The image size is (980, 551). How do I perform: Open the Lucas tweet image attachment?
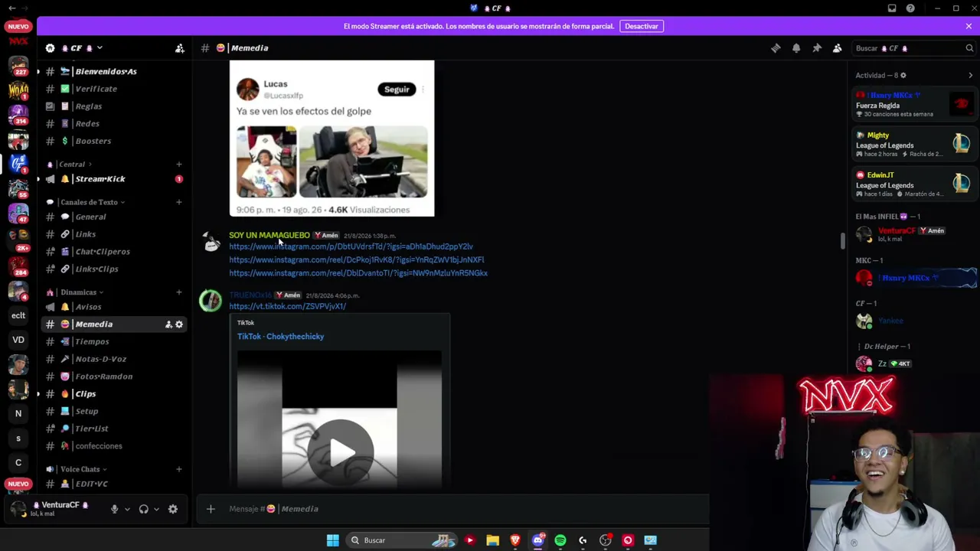pos(332,139)
